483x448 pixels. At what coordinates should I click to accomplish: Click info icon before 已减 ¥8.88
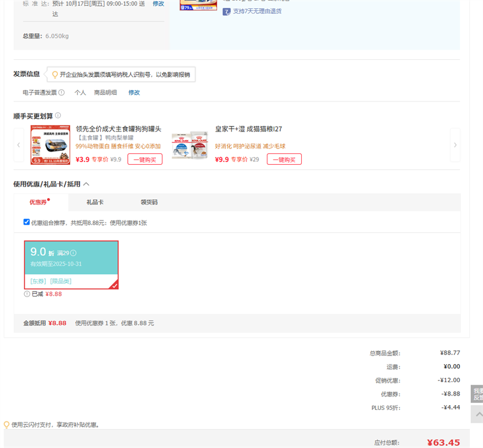(x=27, y=294)
